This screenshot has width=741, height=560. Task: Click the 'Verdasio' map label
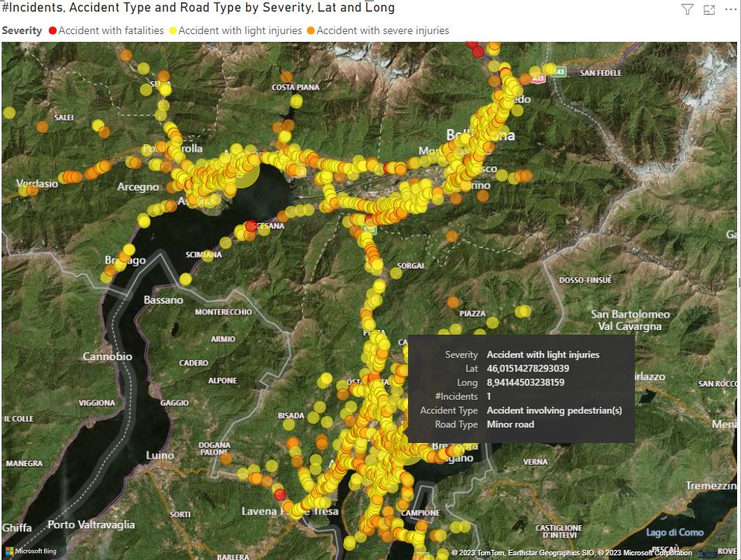37,184
